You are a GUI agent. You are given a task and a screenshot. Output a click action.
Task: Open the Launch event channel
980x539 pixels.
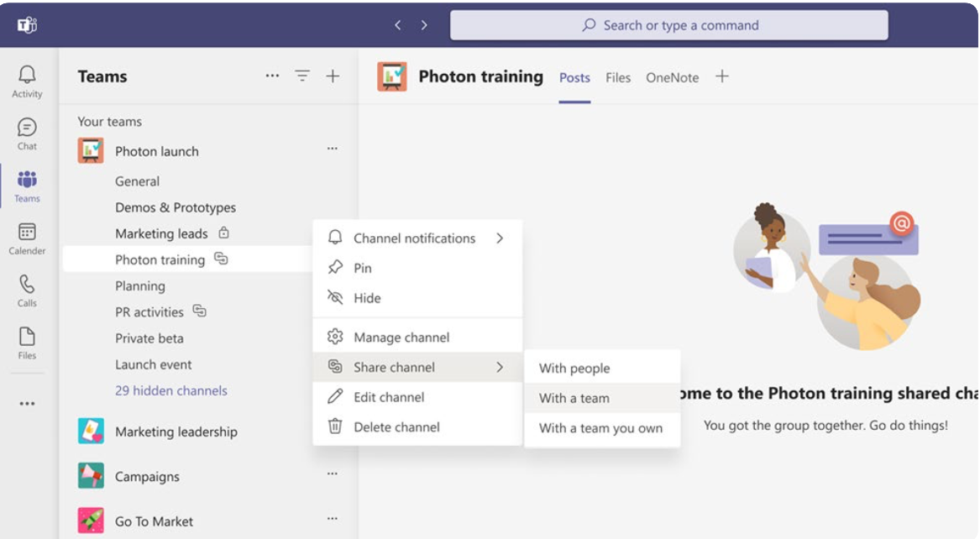pos(153,364)
